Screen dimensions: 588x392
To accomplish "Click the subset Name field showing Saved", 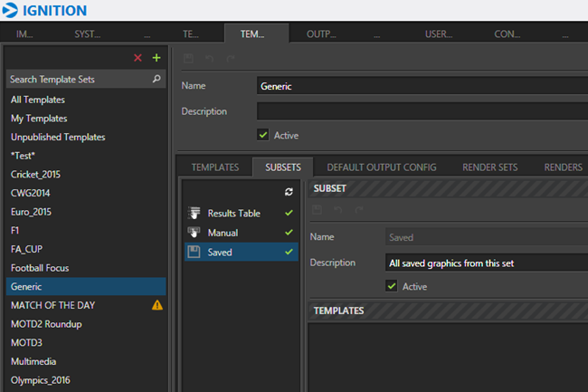I will (x=487, y=237).
